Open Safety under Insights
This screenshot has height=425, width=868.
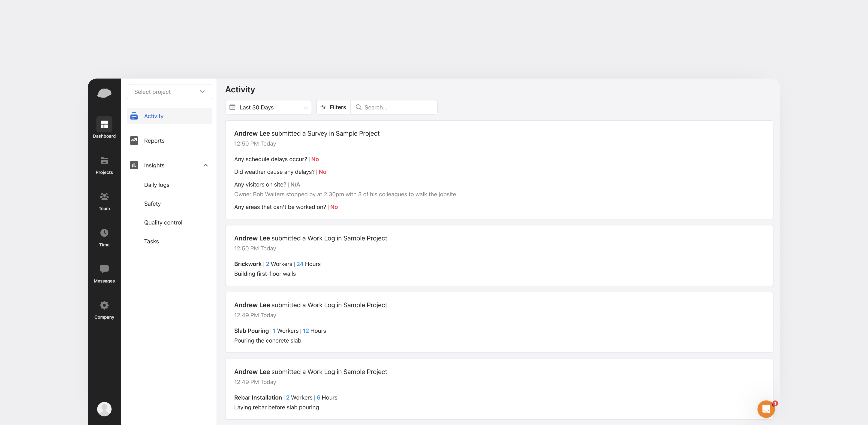click(152, 203)
